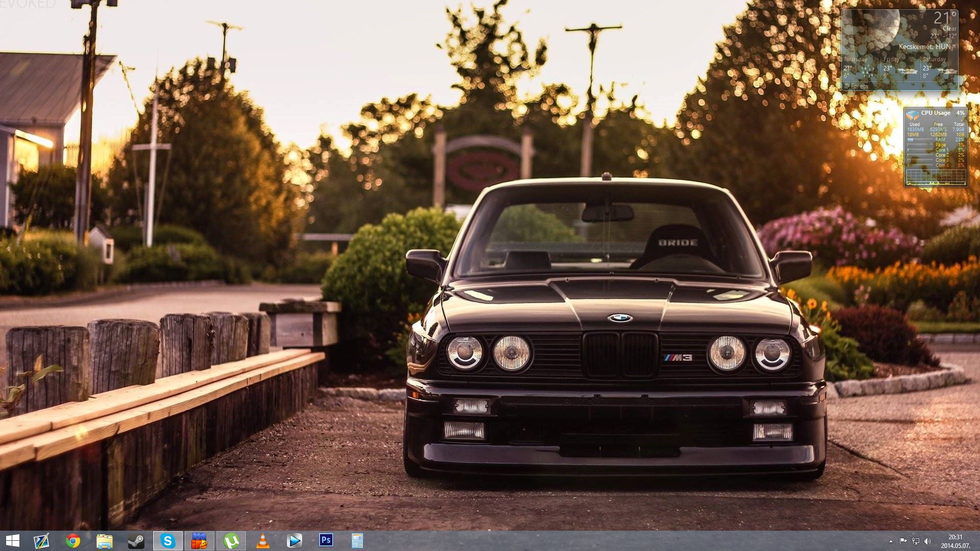The height and width of the screenshot is (551, 980).
Task: Open the blue play-arrow media player icon
Action: (295, 541)
